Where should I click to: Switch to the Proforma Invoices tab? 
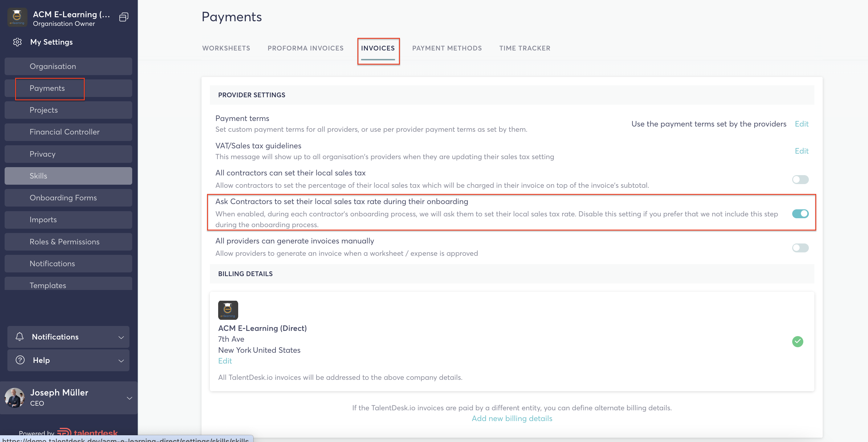pos(305,48)
